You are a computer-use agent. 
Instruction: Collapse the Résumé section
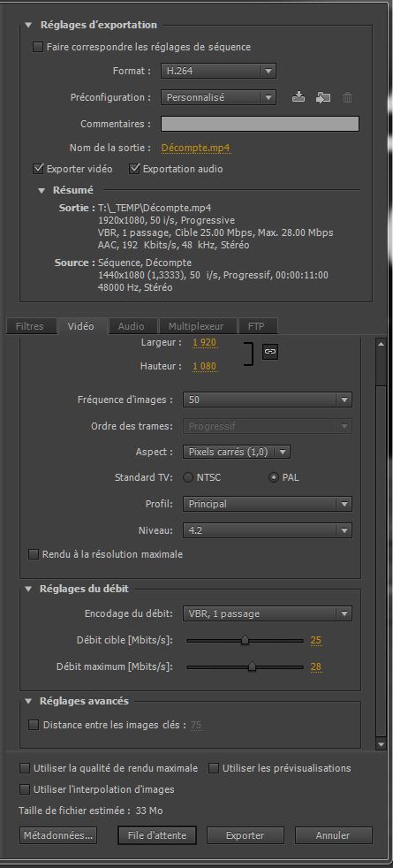pyautogui.click(x=42, y=190)
